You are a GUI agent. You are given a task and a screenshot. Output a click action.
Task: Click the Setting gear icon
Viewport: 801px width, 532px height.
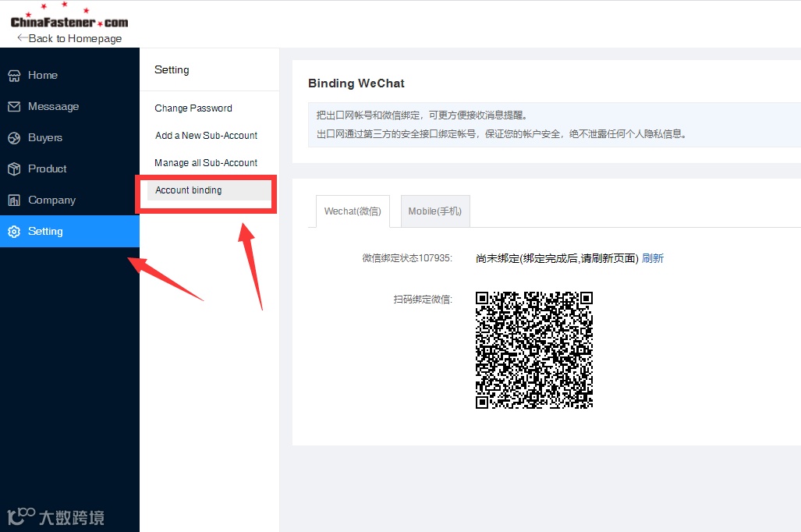[14, 232]
